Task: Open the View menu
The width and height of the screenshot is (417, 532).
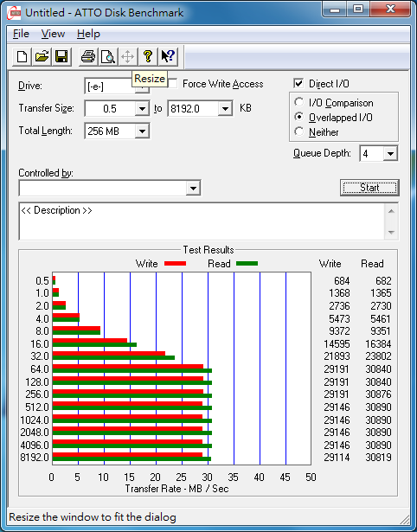Action: click(x=53, y=34)
